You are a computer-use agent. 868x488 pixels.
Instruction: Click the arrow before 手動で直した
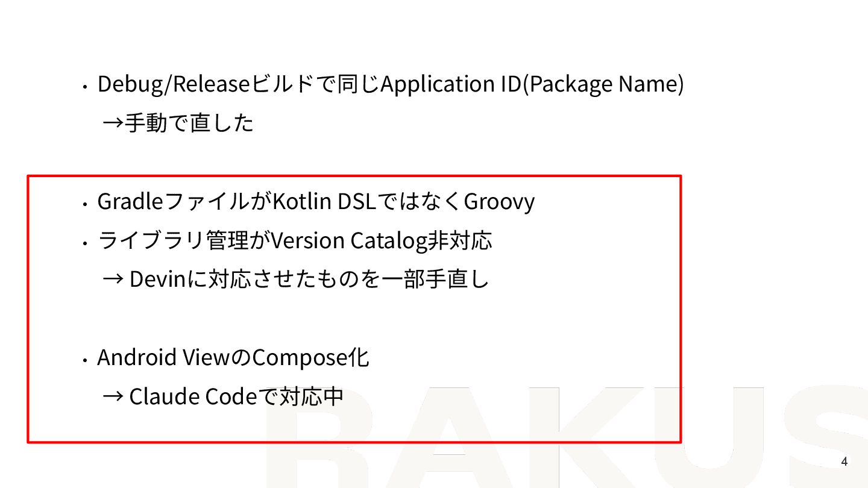pyautogui.click(x=113, y=124)
